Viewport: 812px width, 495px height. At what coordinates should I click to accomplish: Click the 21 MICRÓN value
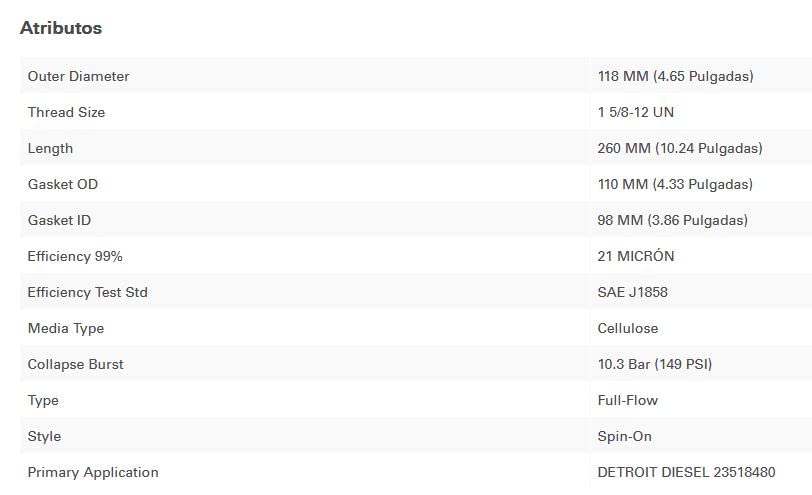click(636, 256)
